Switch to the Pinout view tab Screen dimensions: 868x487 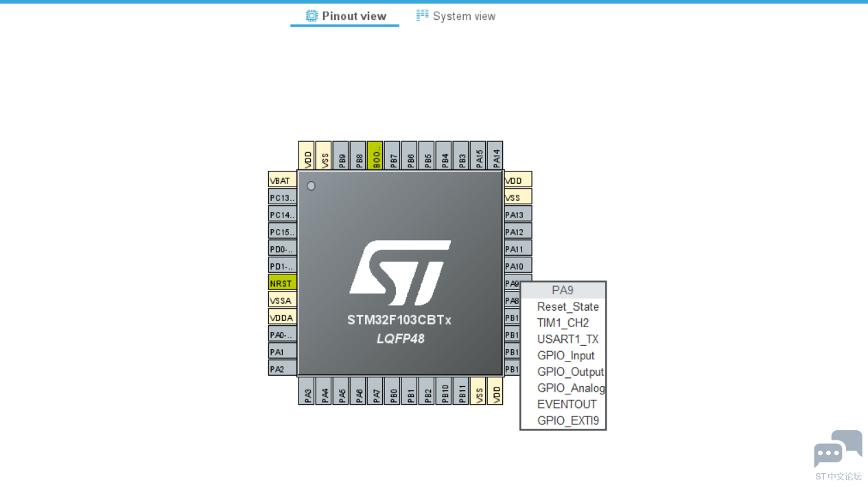(345, 16)
